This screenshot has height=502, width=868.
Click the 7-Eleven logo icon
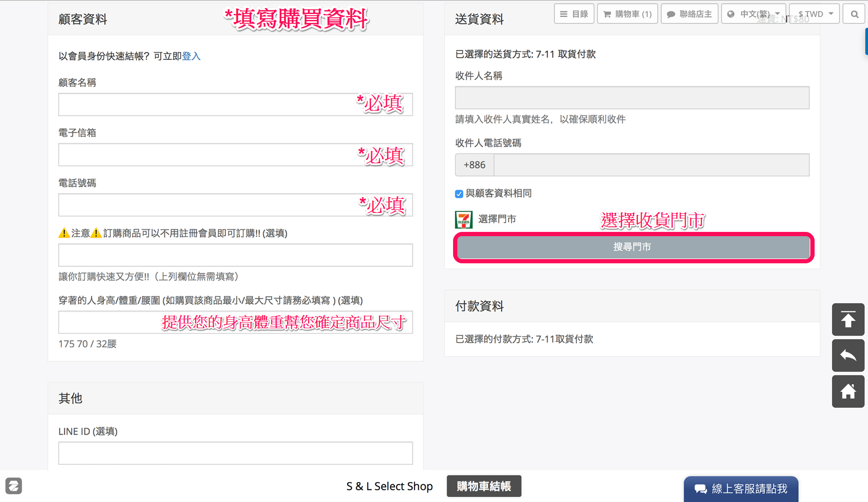coord(464,219)
